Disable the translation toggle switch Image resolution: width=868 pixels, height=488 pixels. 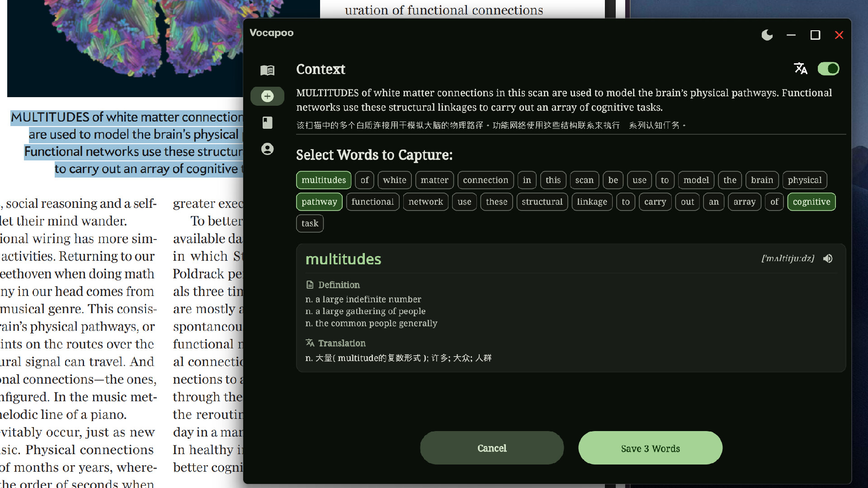tap(828, 69)
